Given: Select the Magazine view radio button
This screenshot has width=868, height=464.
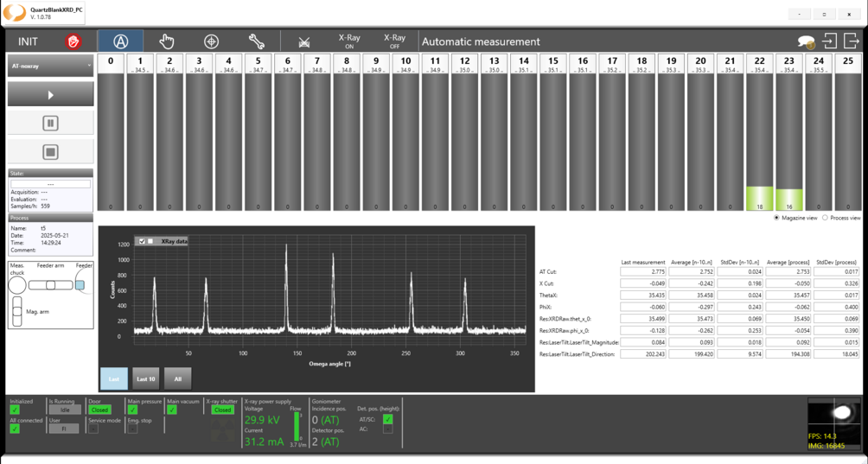Looking at the screenshot, I should pos(777,218).
